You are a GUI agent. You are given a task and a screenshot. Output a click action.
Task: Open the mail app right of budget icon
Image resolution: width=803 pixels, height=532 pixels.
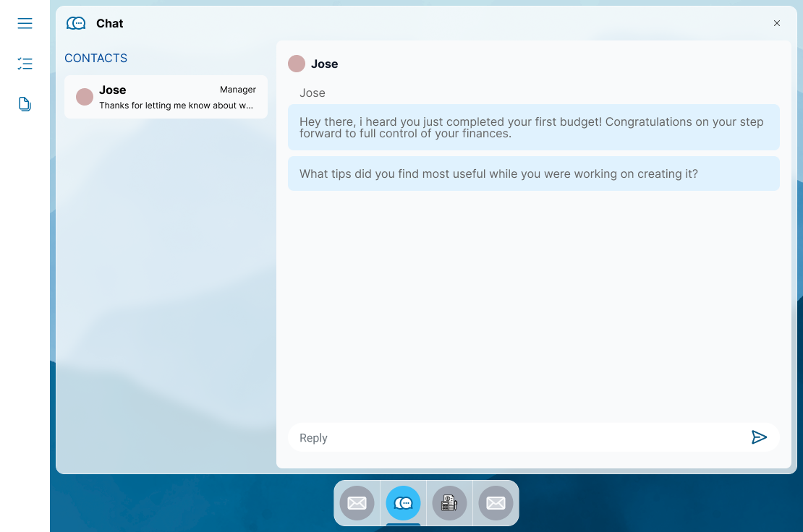pyautogui.click(x=496, y=503)
